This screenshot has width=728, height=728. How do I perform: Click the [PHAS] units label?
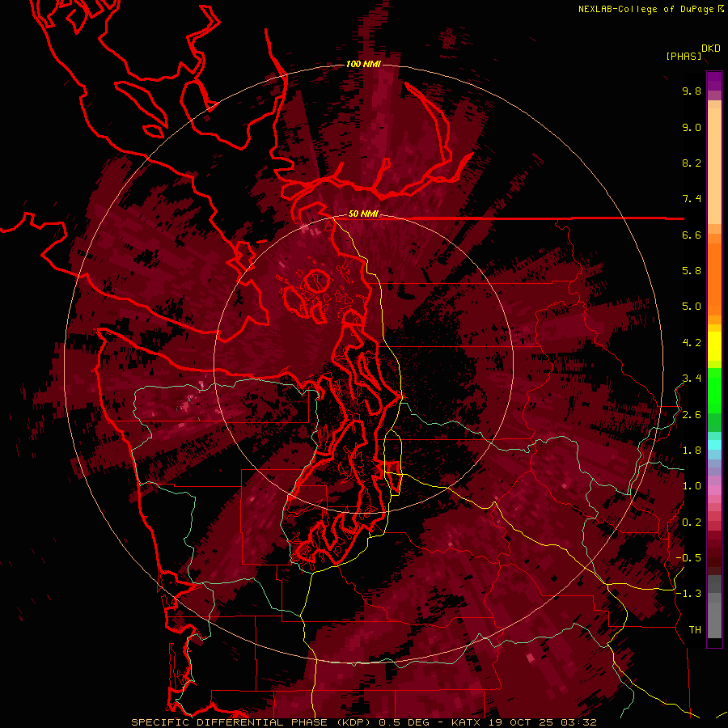pyautogui.click(x=684, y=56)
